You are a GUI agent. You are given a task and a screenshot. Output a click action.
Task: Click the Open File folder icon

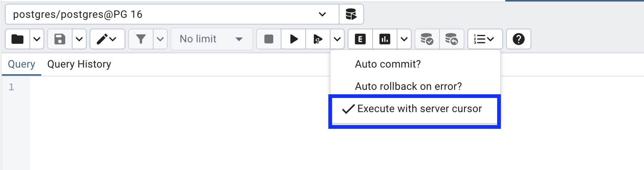[x=17, y=39]
